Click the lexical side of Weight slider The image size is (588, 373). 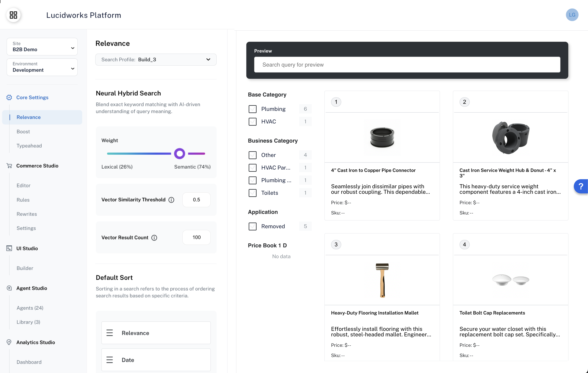(139, 154)
